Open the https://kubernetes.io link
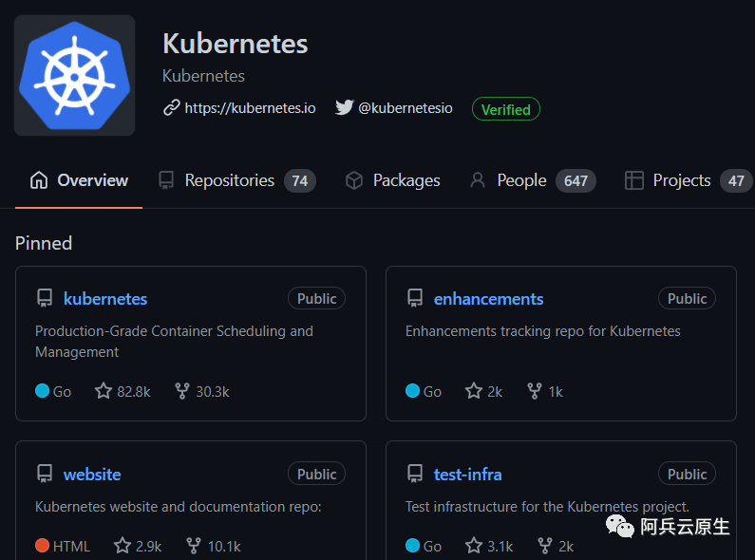Viewport: 755px width, 560px height. click(251, 108)
